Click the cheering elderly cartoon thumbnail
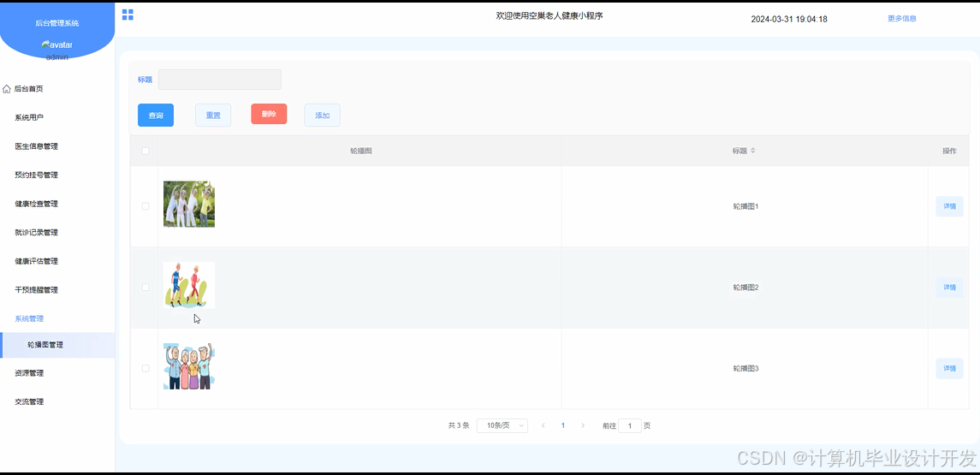This screenshot has width=980, height=475. click(x=189, y=366)
